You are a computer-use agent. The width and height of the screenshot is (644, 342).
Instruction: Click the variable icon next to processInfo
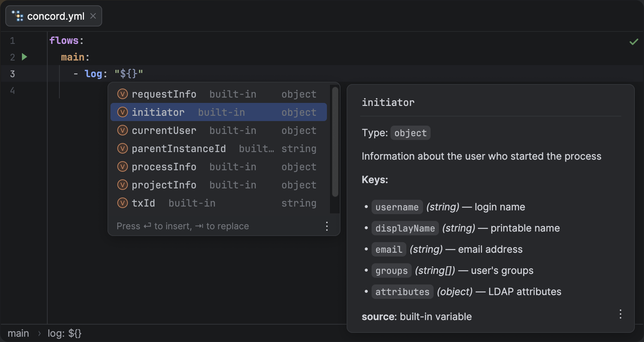tap(123, 166)
